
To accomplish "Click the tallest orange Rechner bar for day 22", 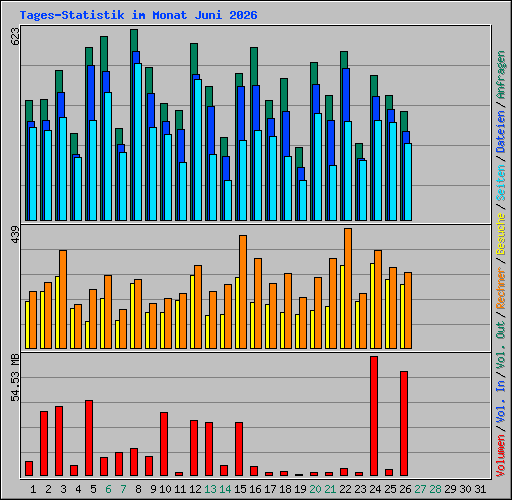I will click(x=348, y=289).
